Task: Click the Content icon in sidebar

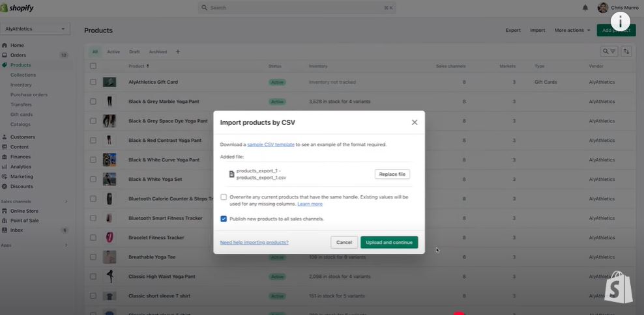Action: click(5, 147)
